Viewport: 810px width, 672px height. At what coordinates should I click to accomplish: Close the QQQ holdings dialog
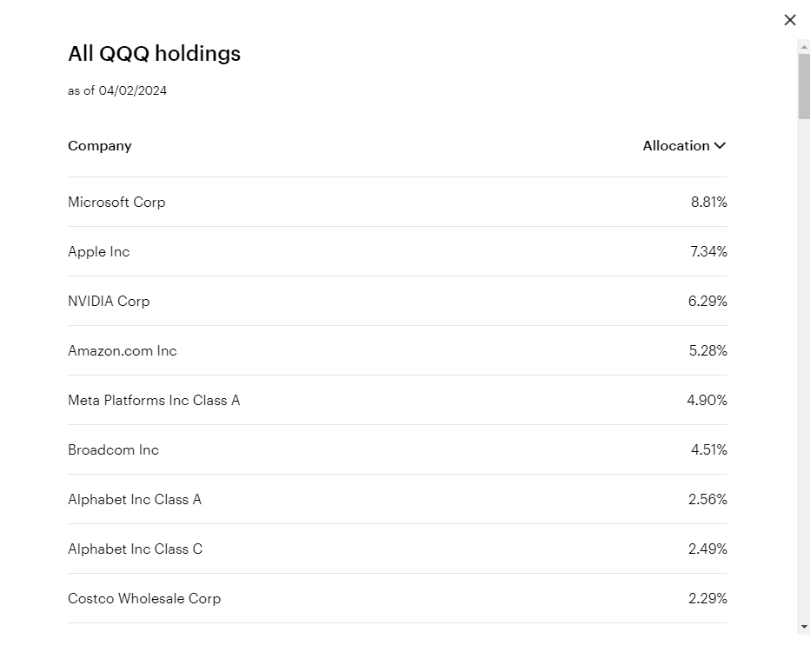click(790, 20)
